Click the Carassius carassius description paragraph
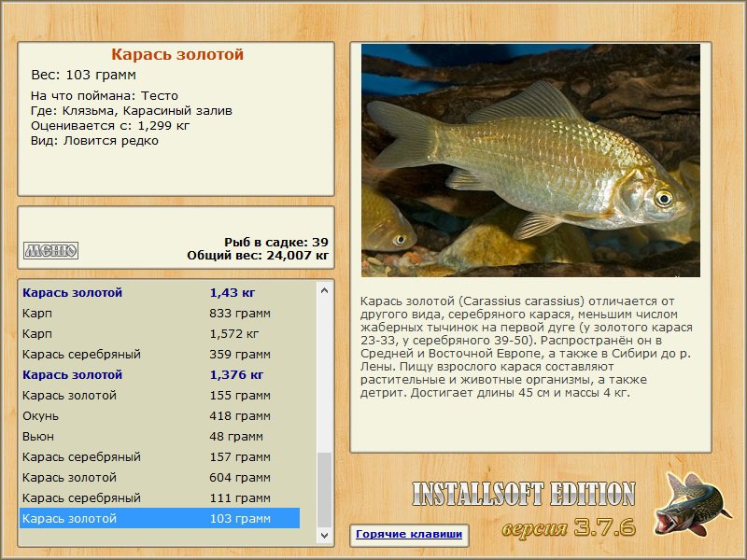The width and height of the screenshot is (747, 560). coord(527,347)
